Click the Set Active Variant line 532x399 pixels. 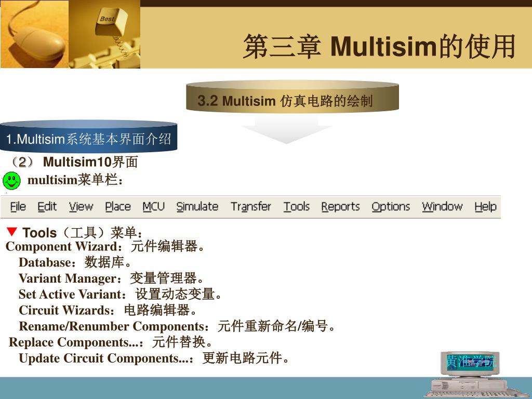point(121,294)
